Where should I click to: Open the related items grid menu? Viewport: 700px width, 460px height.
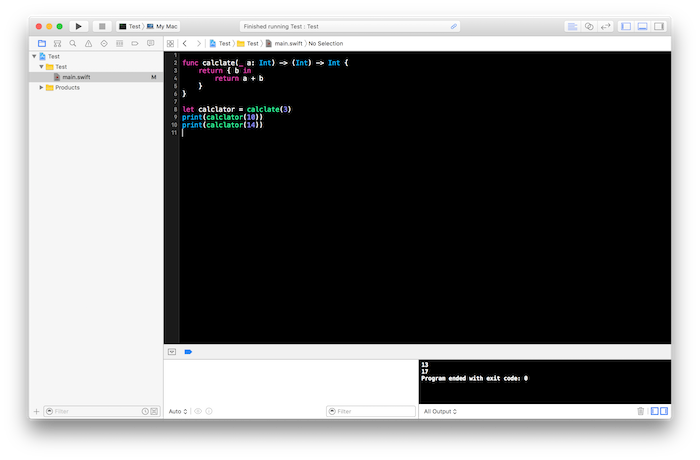tap(171, 43)
